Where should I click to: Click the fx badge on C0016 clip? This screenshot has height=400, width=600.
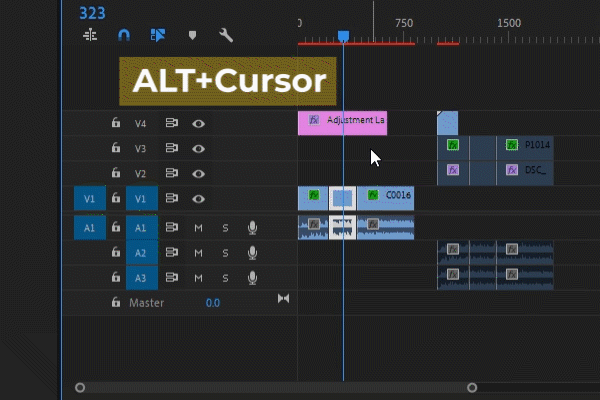373,195
